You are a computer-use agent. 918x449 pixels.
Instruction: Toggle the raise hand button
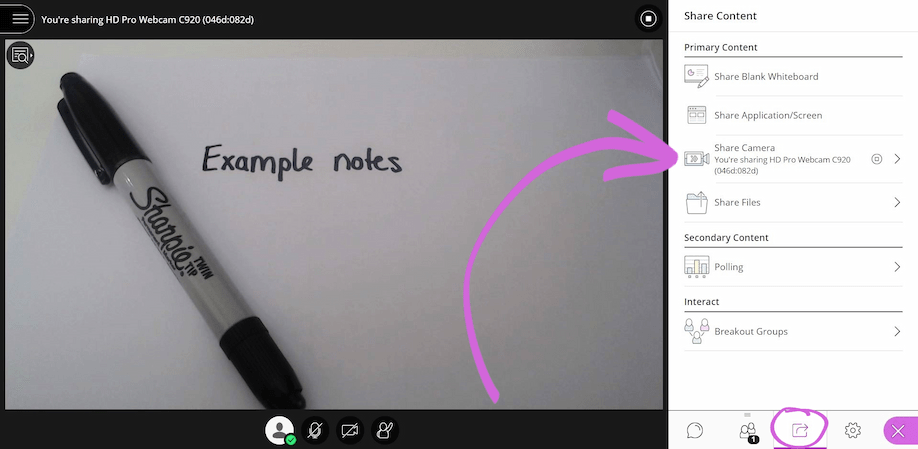tap(383, 430)
